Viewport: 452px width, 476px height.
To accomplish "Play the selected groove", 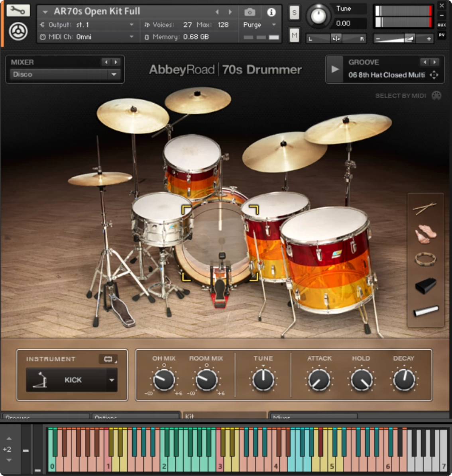I will pos(335,69).
